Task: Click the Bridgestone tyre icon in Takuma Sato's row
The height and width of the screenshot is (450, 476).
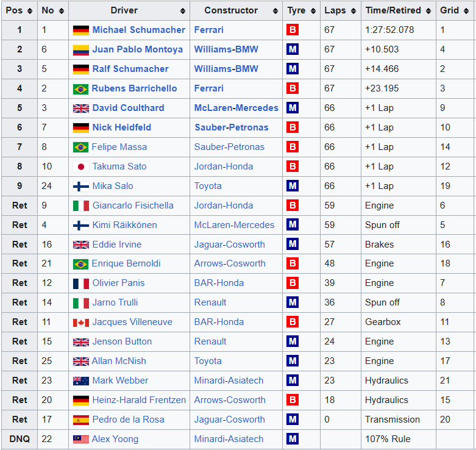Action: point(293,166)
